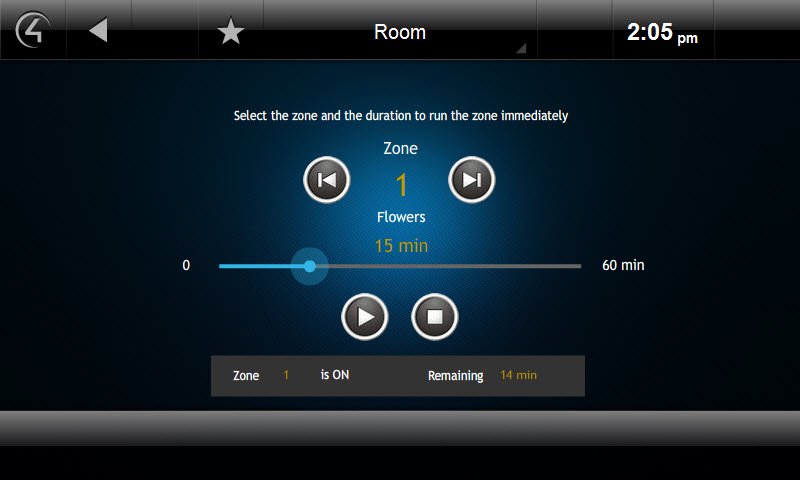Click the 60 min maximum label
This screenshot has width=800, height=480.
pyautogui.click(x=623, y=265)
